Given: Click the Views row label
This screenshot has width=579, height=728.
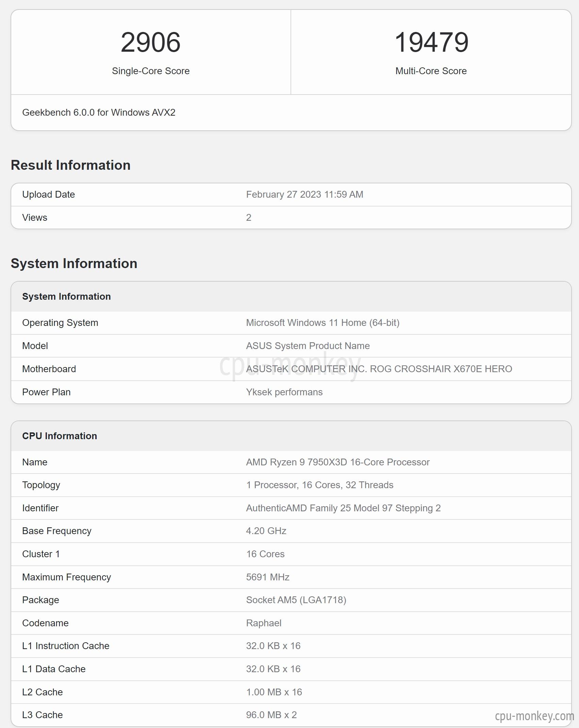Looking at the screenshot, I should pos(35,217).
